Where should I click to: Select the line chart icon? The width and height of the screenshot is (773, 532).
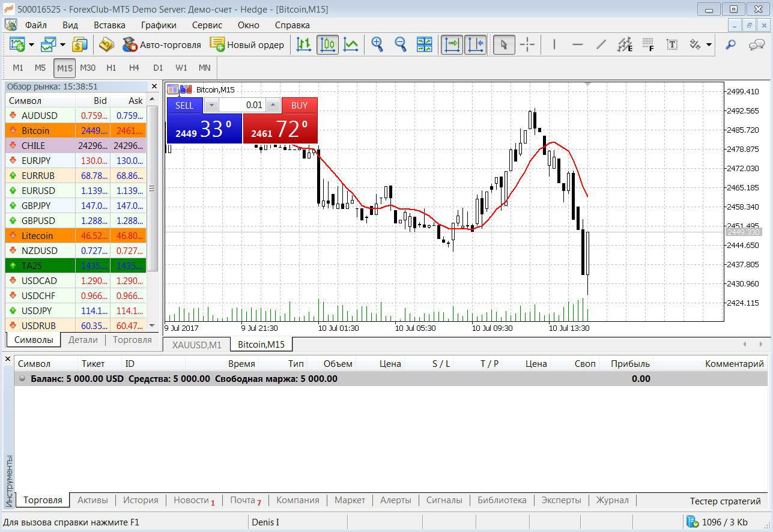coord(351,44)
